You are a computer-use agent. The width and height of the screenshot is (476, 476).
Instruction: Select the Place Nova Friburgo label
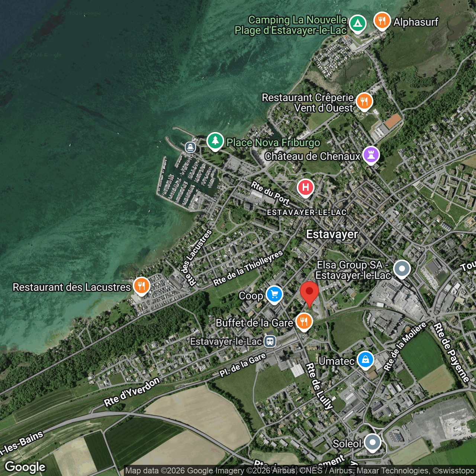click(273, 142)
